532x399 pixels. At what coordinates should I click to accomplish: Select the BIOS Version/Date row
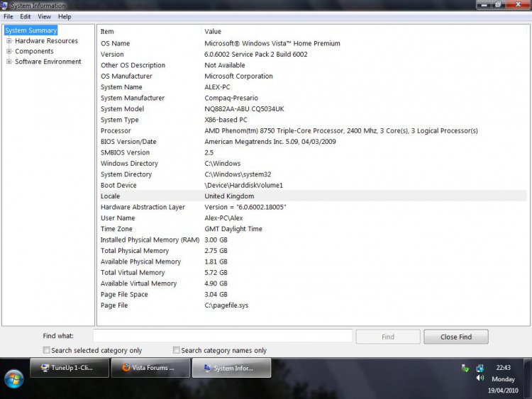[x=313, y=141]
